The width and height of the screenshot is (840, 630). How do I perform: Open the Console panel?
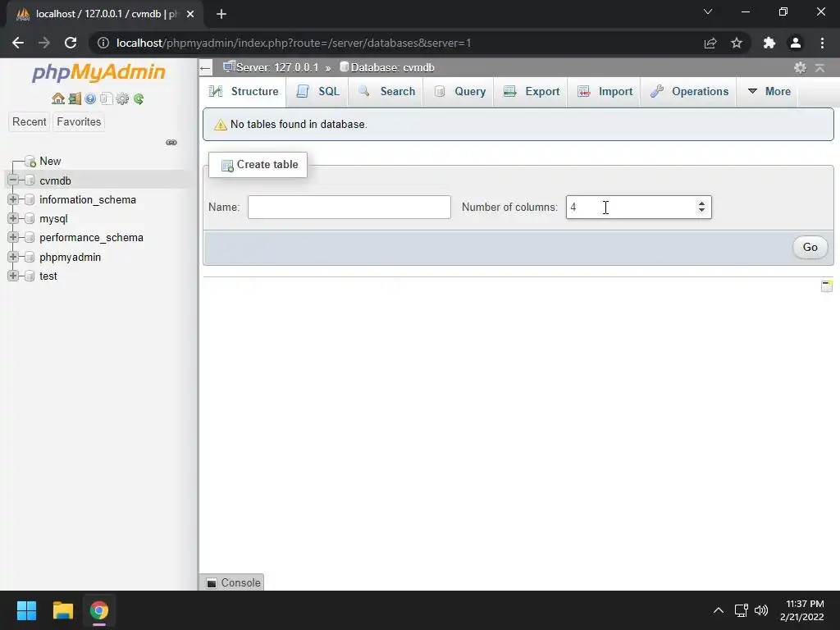click(232, 582)
